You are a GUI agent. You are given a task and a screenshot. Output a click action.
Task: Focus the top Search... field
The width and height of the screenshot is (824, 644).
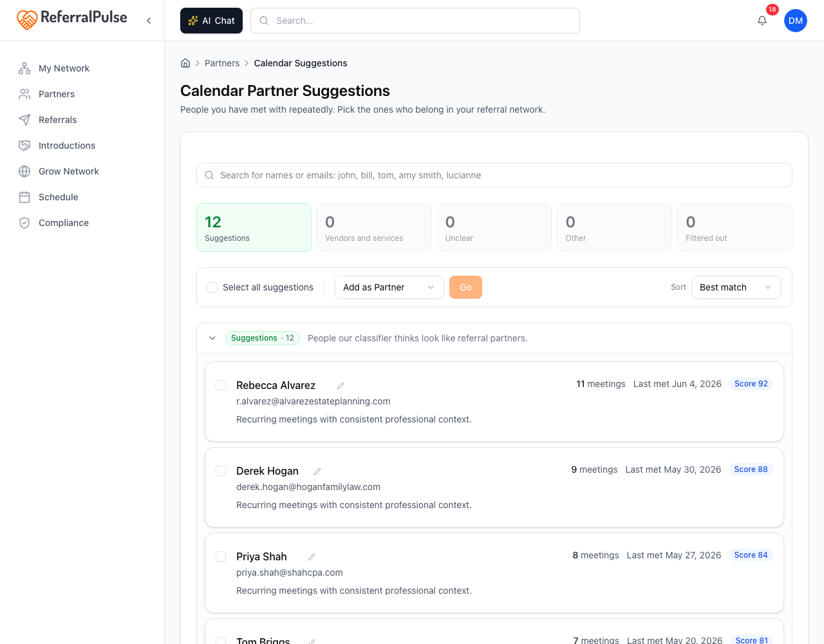(415, 21)
